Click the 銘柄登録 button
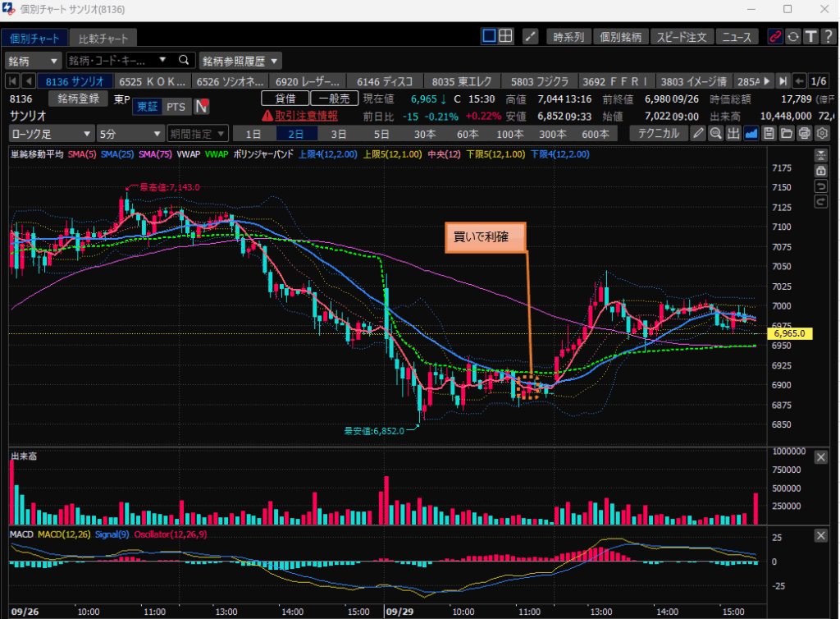Image resolution: width=840 pixels, height=619 pixels. point(79,99)
